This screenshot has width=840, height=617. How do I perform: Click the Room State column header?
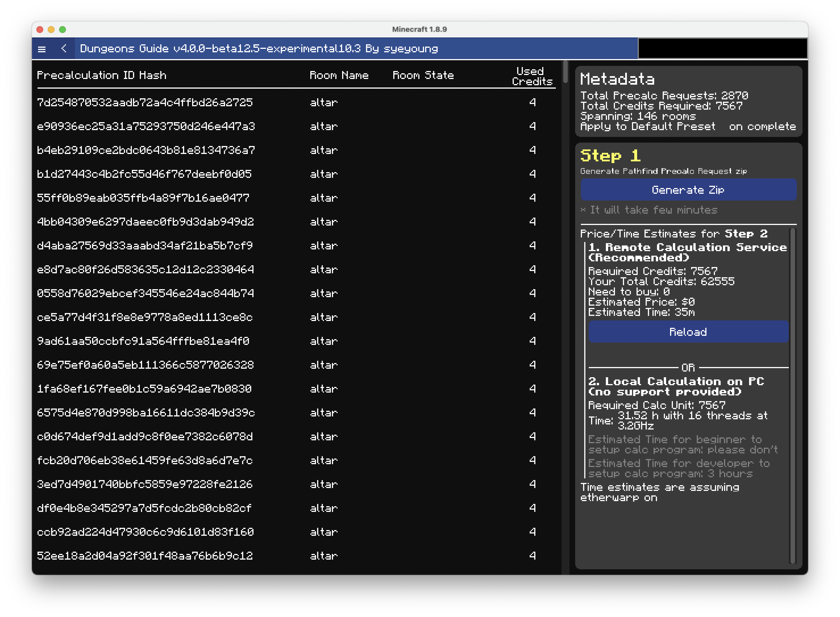(423, 75)
